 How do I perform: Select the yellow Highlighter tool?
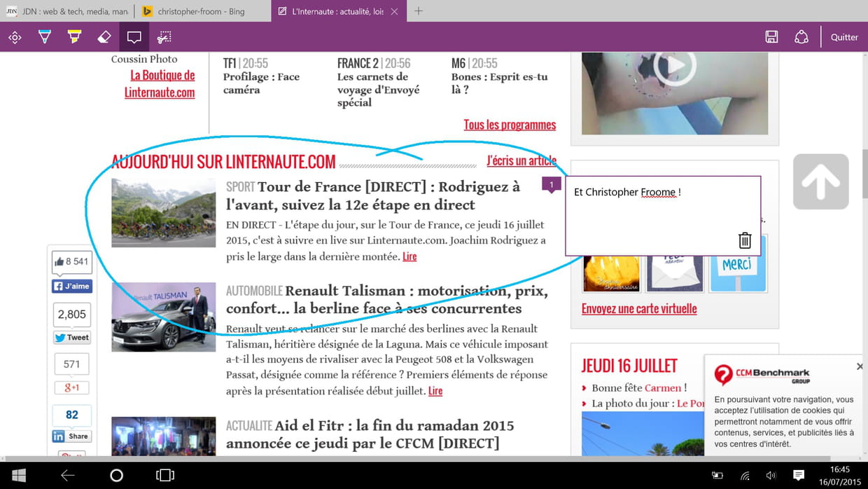[x=74, y=37]
